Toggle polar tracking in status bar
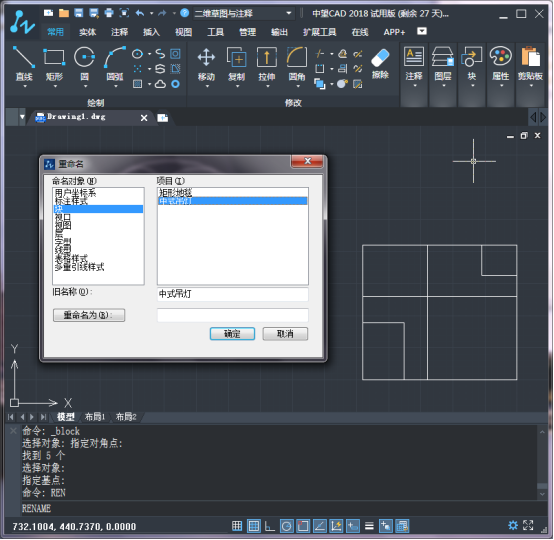Viewport: 554px width, 540px height. (287, 526)
